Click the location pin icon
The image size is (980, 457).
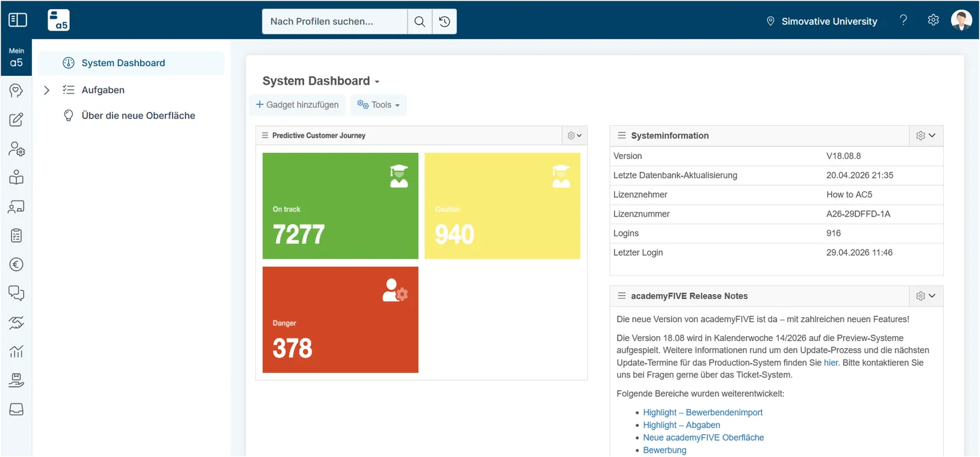click(770, 21)
